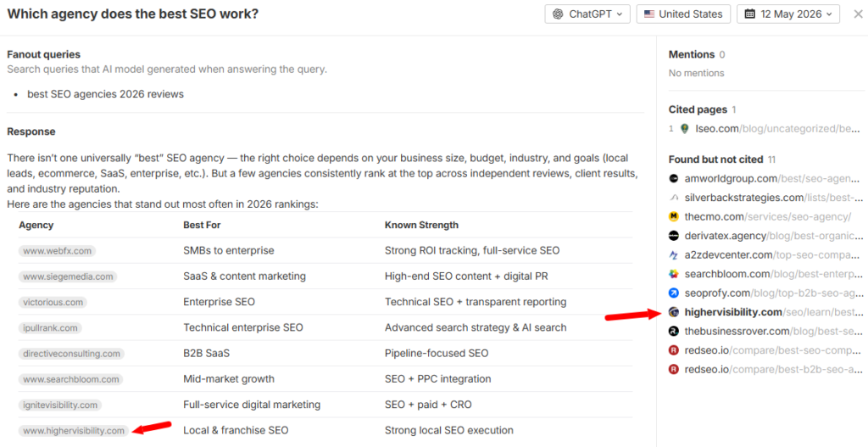The image size is (868, 447).
Task: Click the ipullrank.com agency chip
Action: click(50, 328)
